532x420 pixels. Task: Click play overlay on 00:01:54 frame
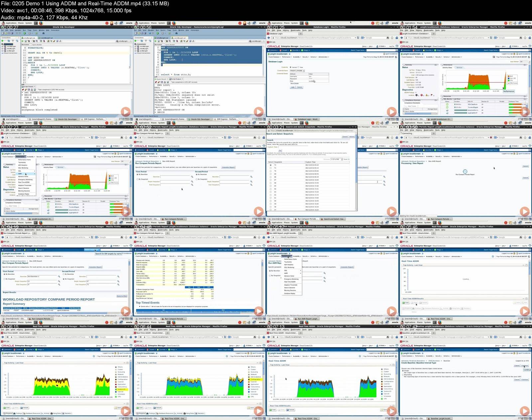[524, 112]
